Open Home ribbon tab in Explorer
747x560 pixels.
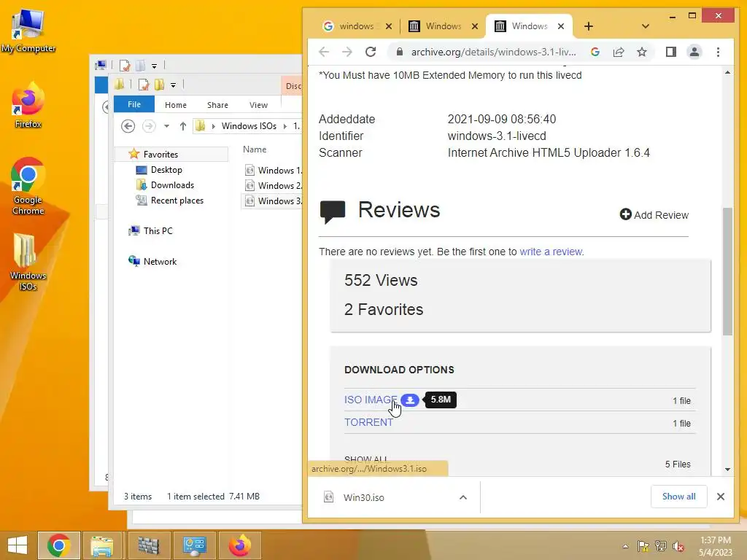pos(176,105)
